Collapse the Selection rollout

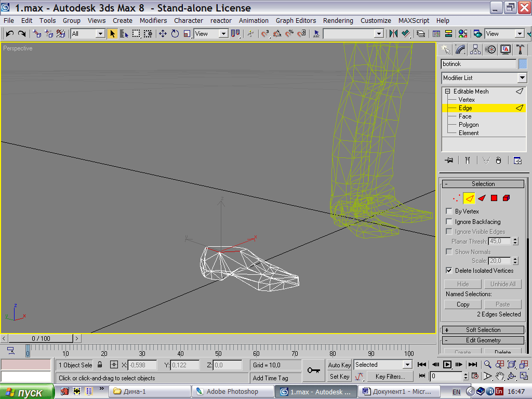(483, 184)
